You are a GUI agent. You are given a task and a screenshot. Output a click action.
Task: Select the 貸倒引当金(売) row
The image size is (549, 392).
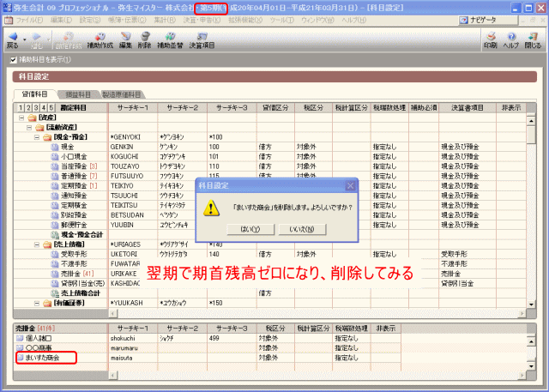click(x=270, y=284)
